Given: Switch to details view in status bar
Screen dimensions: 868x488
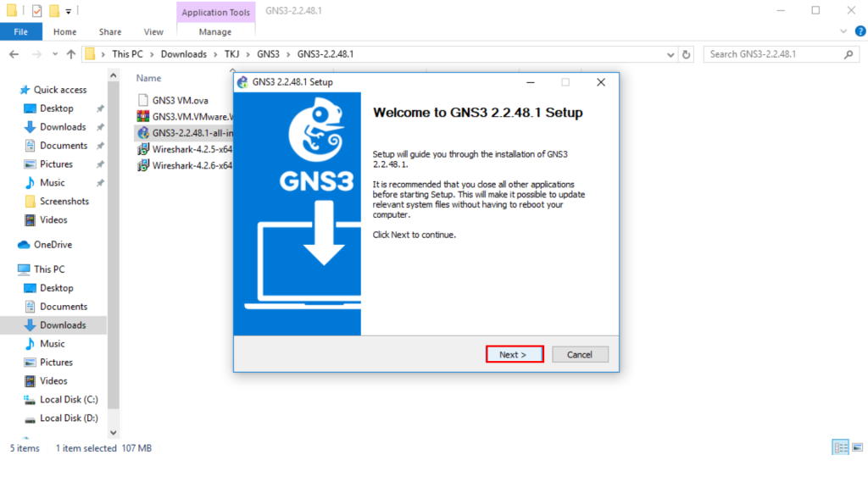Looking at the screenshot, I should pos(840,448).
